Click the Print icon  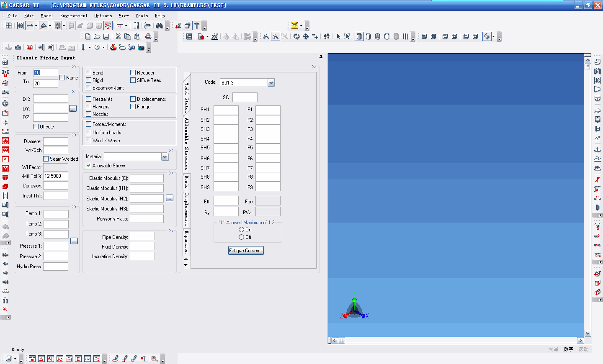[x=148, y=37]
